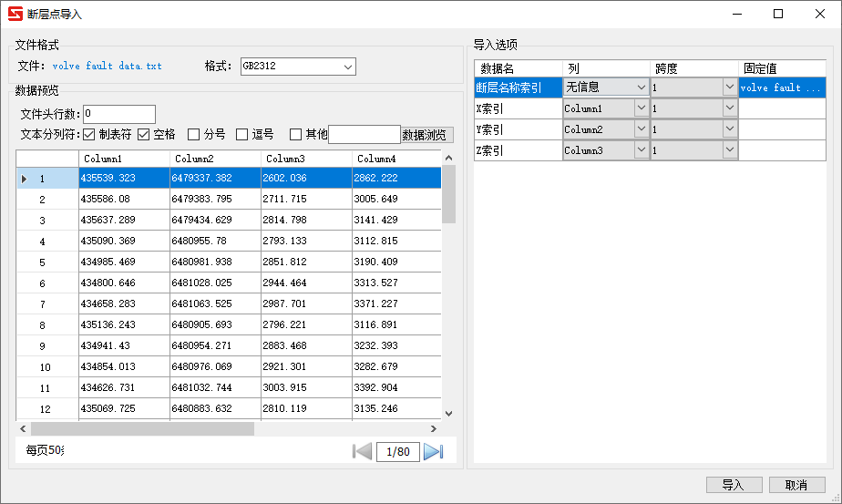Select cell 434854.013 in row 10
The height and width of the screenshot is (504, 842).
point(125,366)
